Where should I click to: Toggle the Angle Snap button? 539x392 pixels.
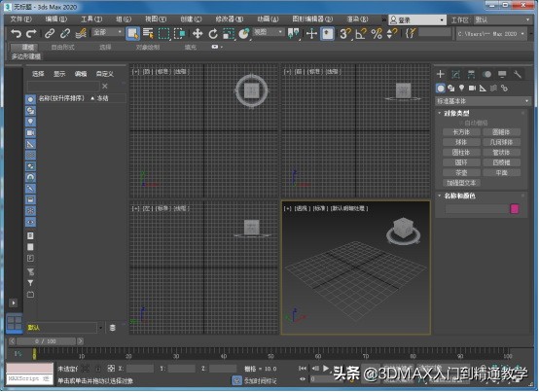coord(361,33)
